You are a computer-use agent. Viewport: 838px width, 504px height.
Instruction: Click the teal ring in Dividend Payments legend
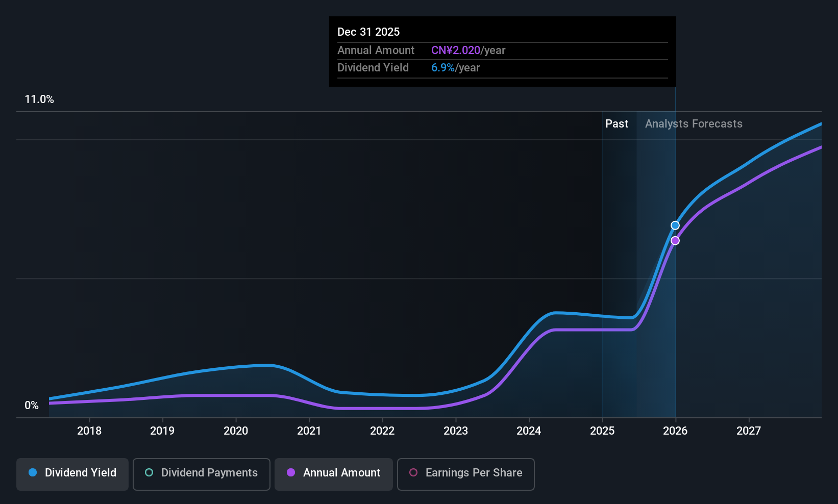coord(149,473)
